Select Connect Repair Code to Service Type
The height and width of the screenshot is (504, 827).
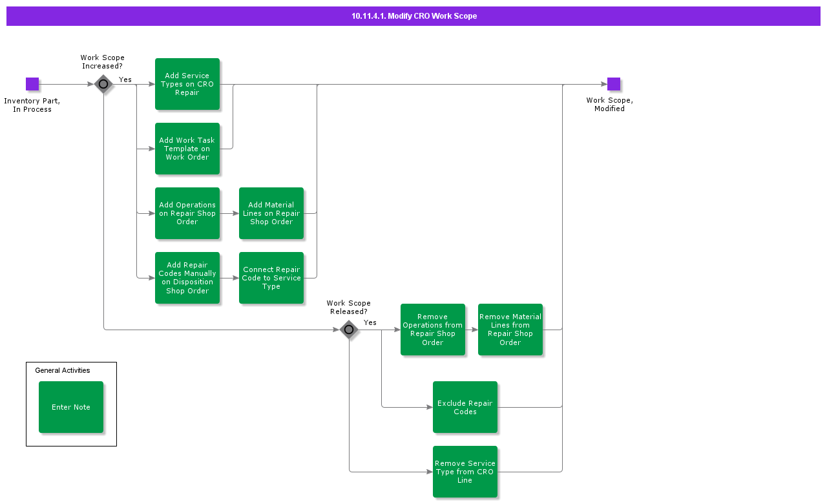click(271, 278)
